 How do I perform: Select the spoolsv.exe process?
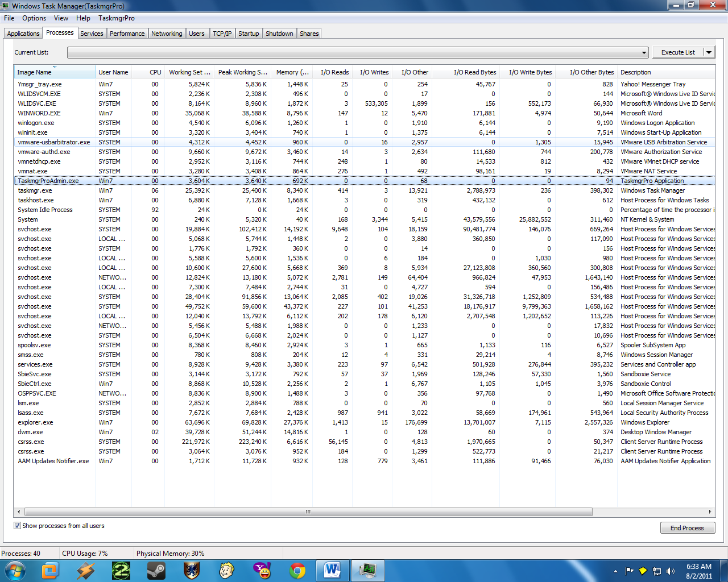coord(365,345)
